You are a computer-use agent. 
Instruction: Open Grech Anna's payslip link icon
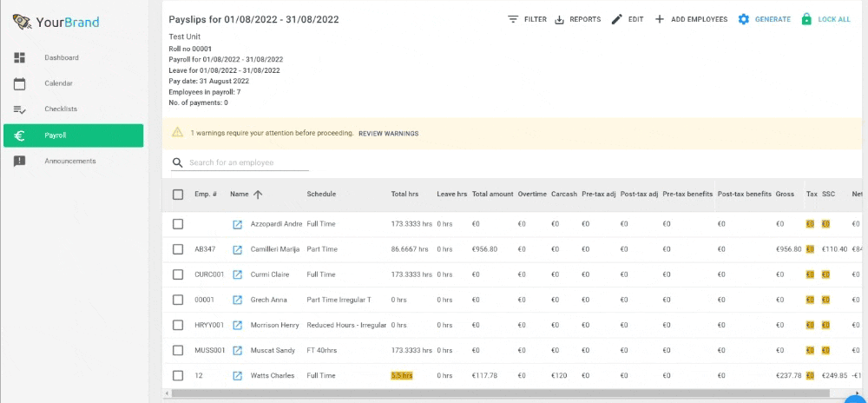(237, 300)
